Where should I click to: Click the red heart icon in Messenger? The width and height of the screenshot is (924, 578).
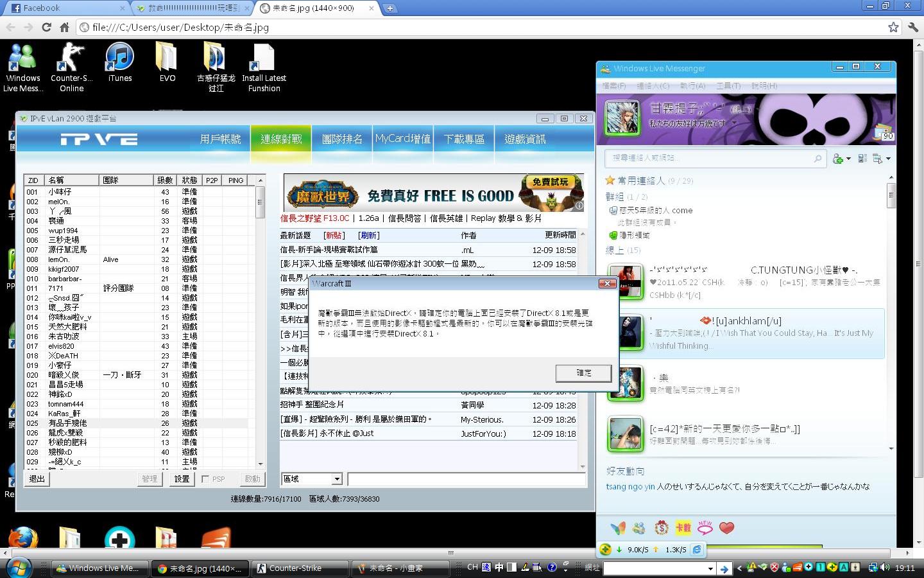[726, 528]
